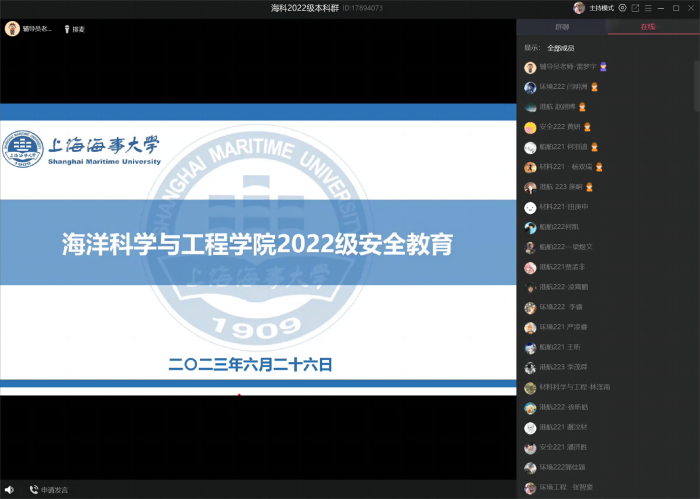
Task: Select the 港航221 member below 徐昕皓
Action: tap(563, 427)
